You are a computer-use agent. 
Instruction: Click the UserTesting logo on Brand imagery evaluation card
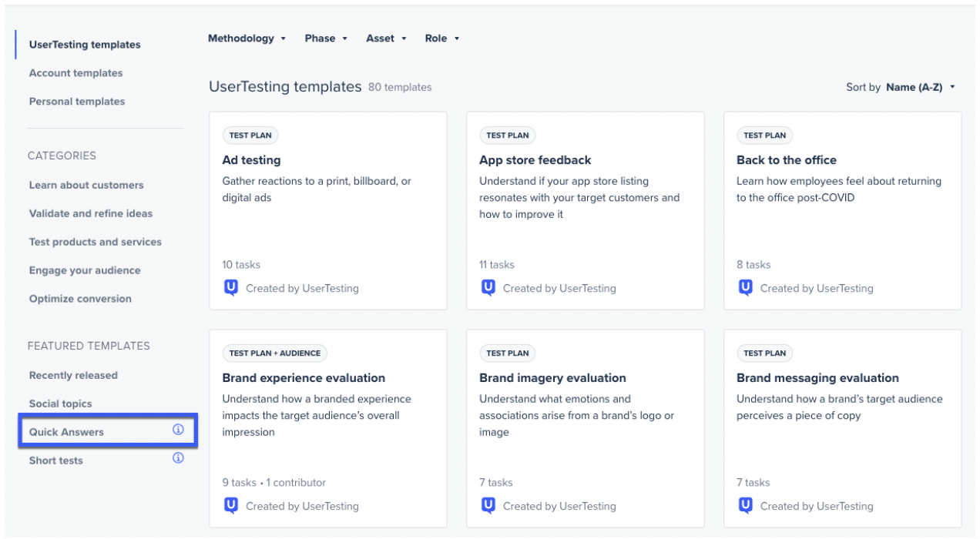[x=488, y=506]
